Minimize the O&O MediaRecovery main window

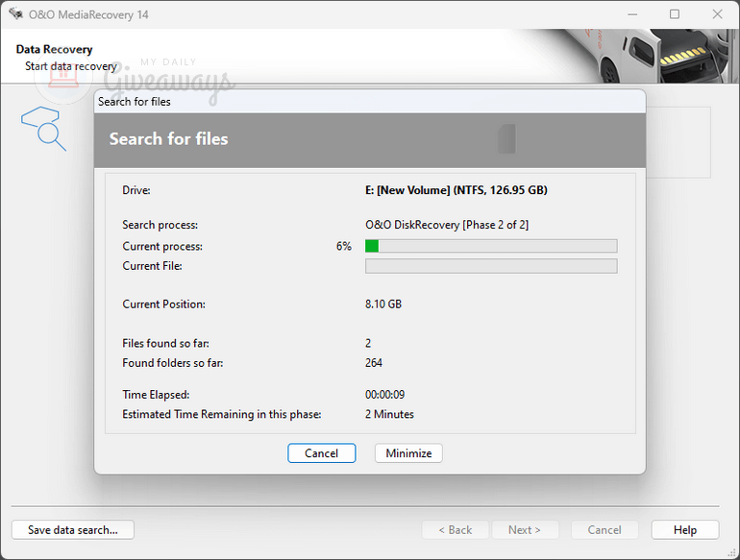[631, 14]
